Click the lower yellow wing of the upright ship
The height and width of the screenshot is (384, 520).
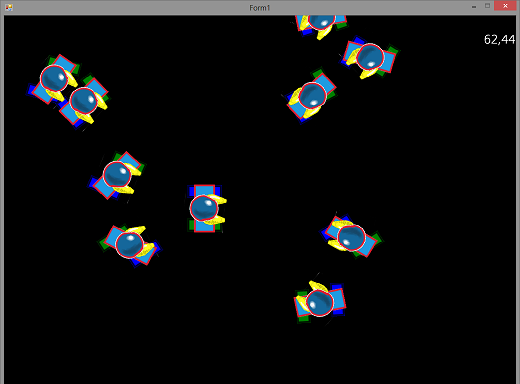point(216,220)
